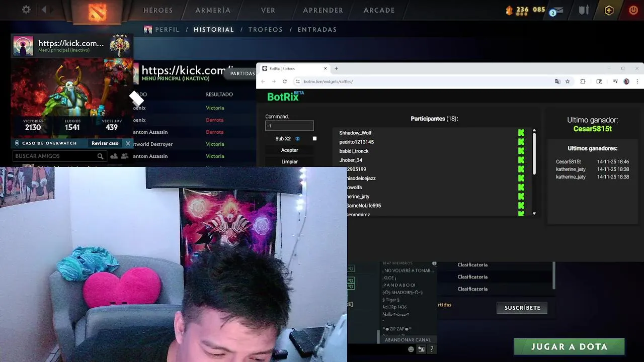Click the Aceptar button
This screenshot has width=644, height=362.
289,150
